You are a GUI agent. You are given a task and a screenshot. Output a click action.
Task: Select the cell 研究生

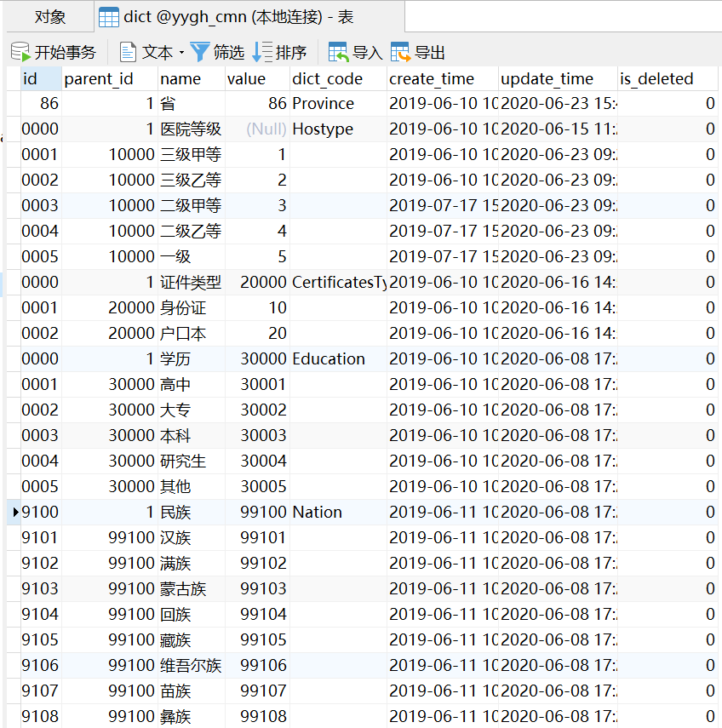click(x=192, y=461)
